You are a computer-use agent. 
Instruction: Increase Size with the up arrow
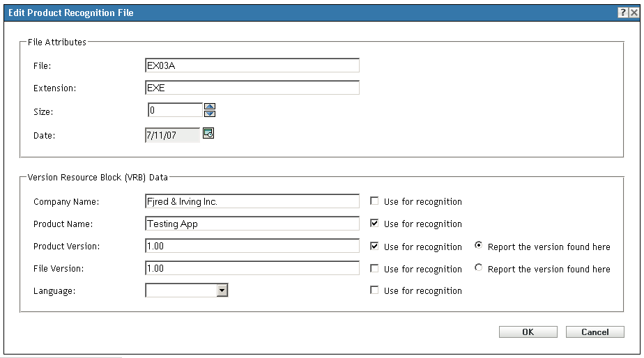click(x=210, y=107)
